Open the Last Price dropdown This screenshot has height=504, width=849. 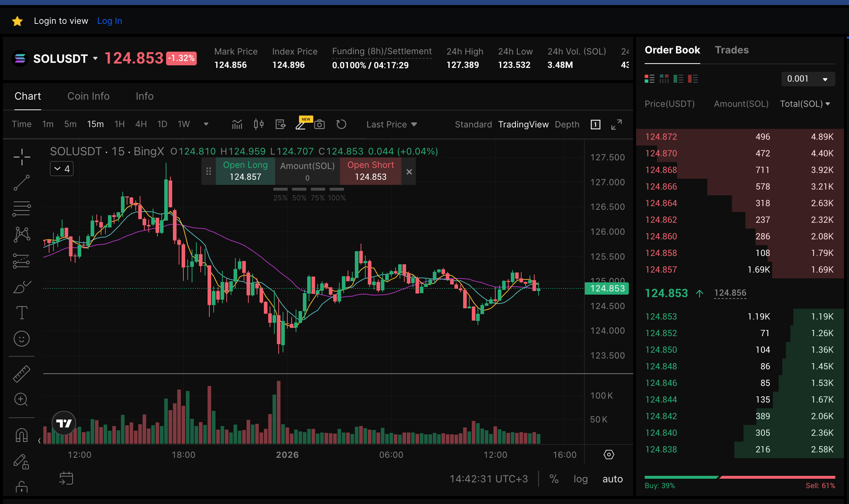tap(391, 124)
